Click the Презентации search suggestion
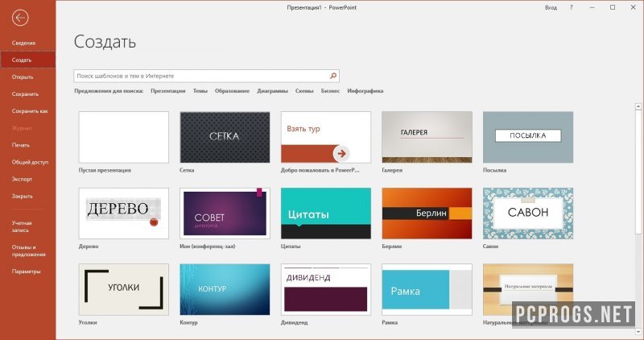This screenshot has height=340, width=644. [x=168, y=91]
